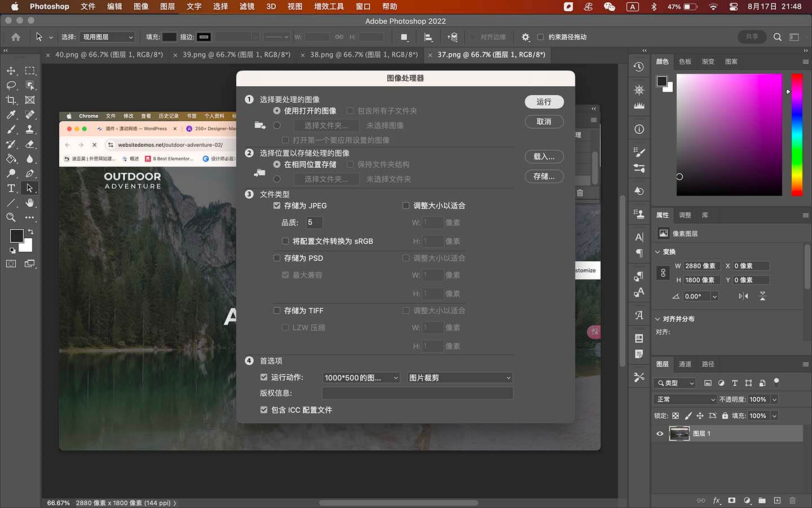812x508 pixels.
Task: Select the Hand tool
Action: tap(30, 203)
